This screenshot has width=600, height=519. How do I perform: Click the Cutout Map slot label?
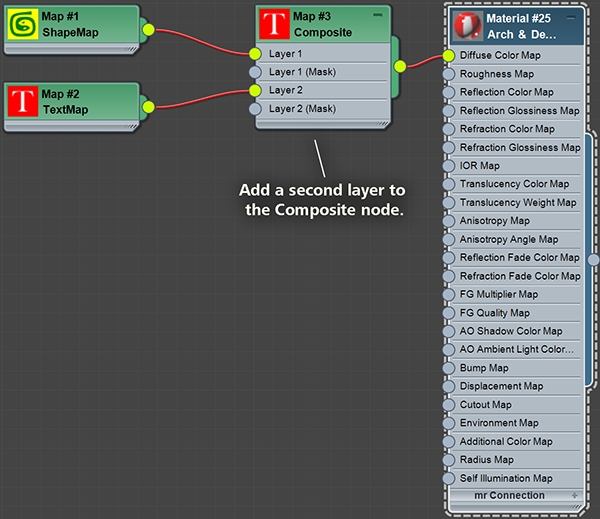coord(486,405)
